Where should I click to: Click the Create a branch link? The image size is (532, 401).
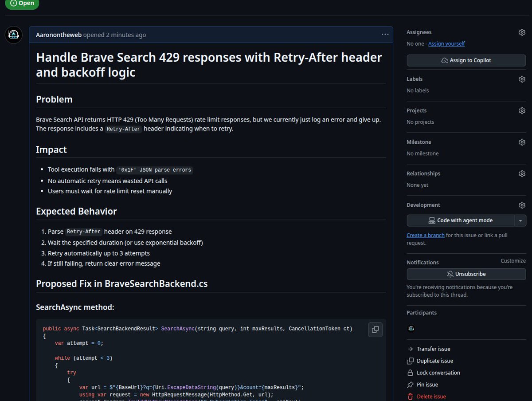[426, 235]
